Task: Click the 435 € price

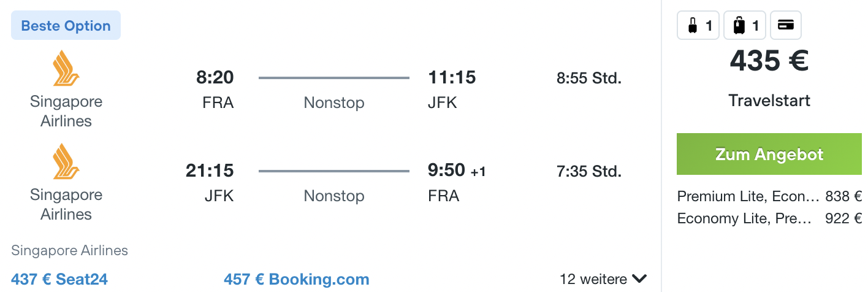Action: coord(769,61)
